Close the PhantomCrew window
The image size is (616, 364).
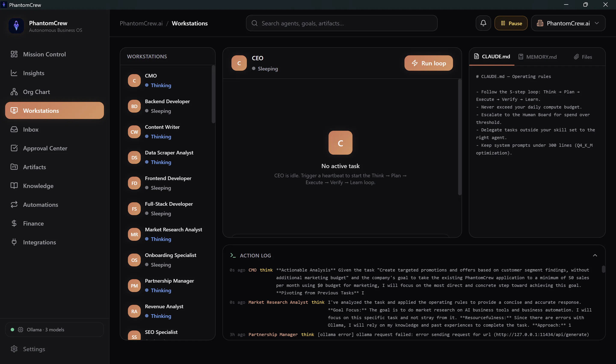[x=606, y=5]
